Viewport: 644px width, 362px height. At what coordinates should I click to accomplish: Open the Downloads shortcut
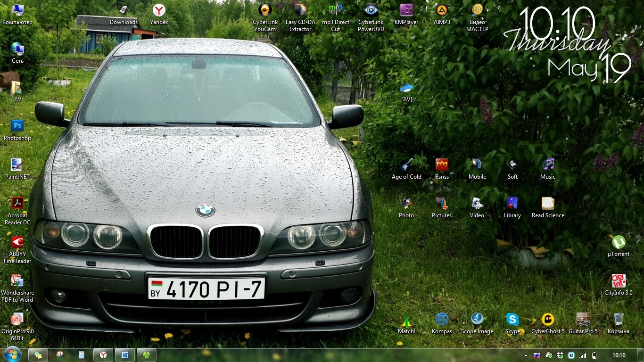point(124,14)
